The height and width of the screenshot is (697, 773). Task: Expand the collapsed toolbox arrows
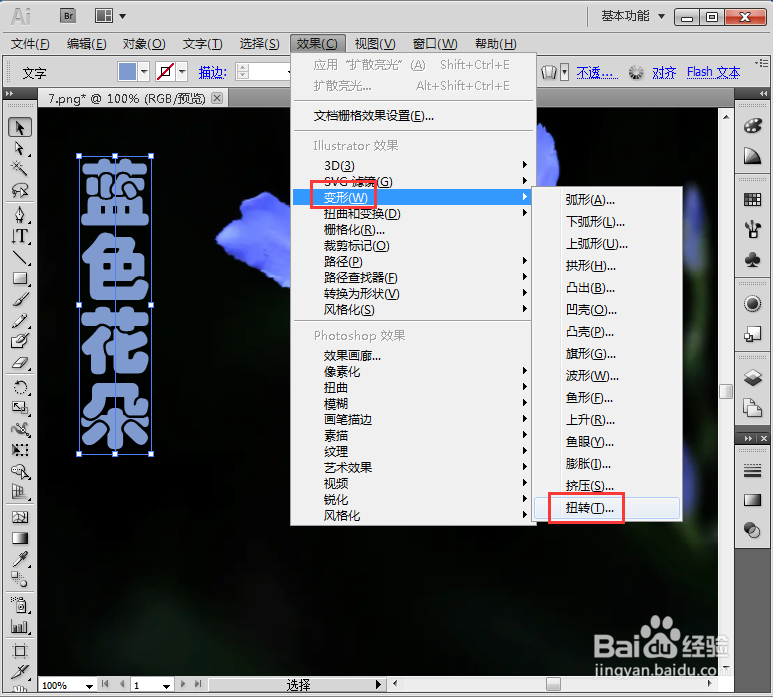coord(9,94)
